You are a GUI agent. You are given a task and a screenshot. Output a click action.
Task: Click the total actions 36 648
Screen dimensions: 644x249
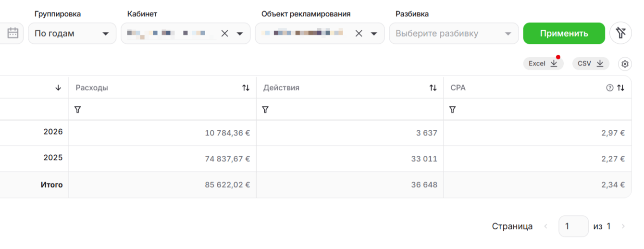pos(424,185)
